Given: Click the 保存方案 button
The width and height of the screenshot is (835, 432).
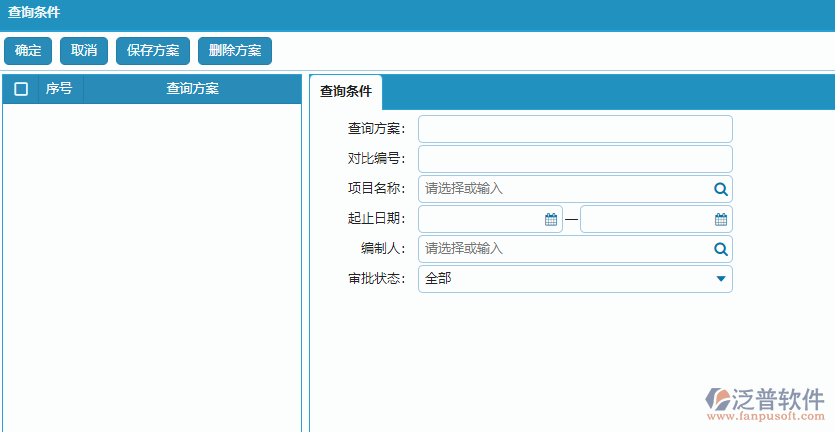Looking at the screenshot, I should click(153, 51).
